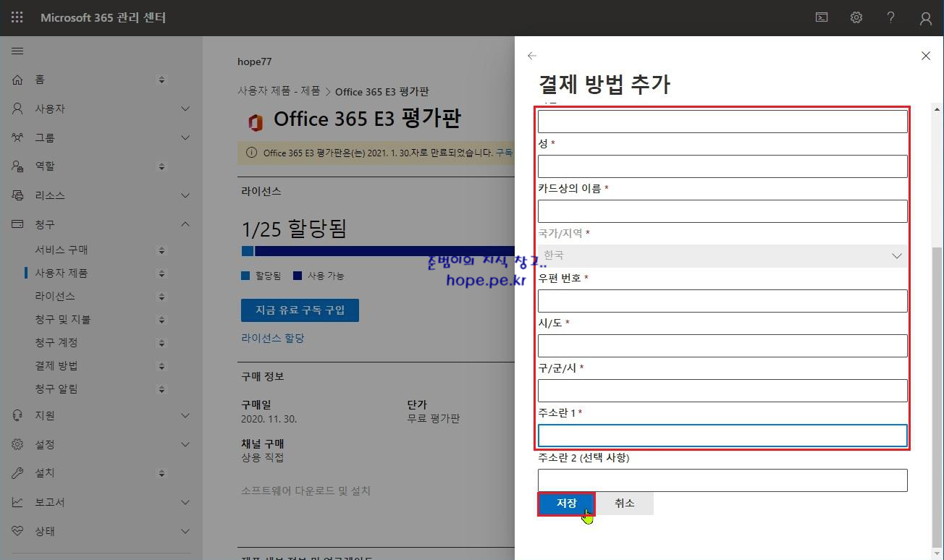Click the 라이선스 할당 link
This screenshot has width=944, height=560.
(x=272, y=338)
